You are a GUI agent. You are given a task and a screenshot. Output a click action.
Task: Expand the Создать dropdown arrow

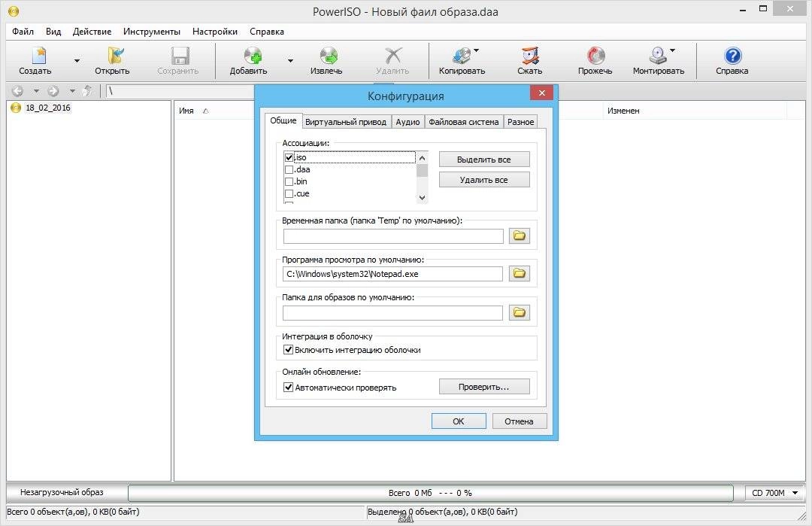pos(77,61)
